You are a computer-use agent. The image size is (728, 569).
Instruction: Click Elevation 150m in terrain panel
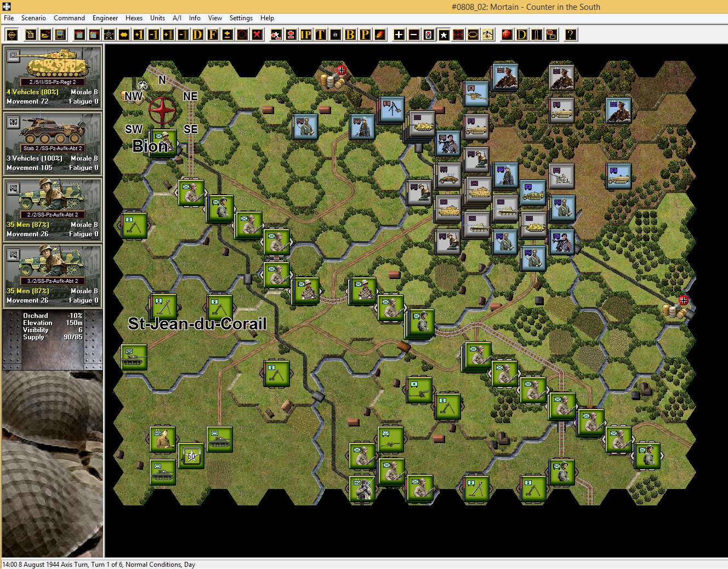click(x=53, y=323)
